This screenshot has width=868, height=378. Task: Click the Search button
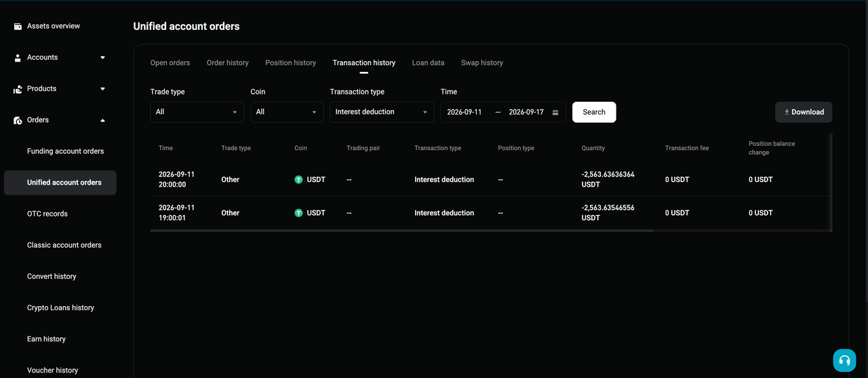click(594, 112)
